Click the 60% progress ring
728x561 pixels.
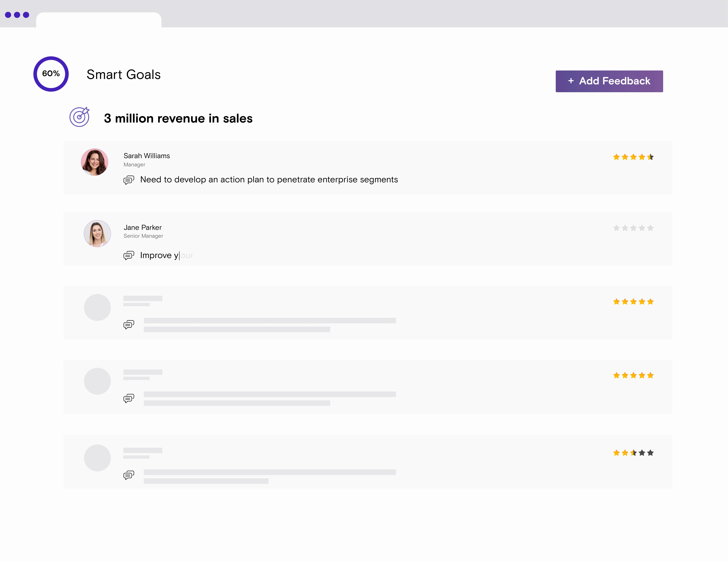click(51, 74)
